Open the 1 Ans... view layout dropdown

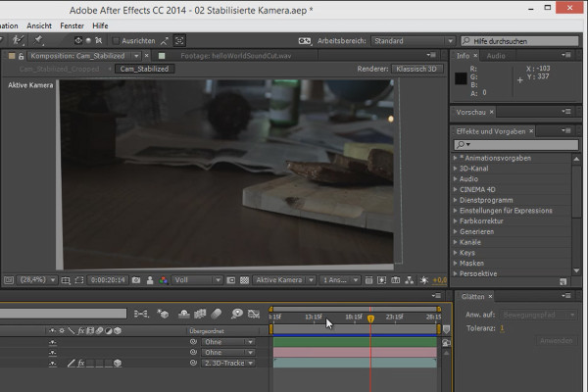click(340, 280)
